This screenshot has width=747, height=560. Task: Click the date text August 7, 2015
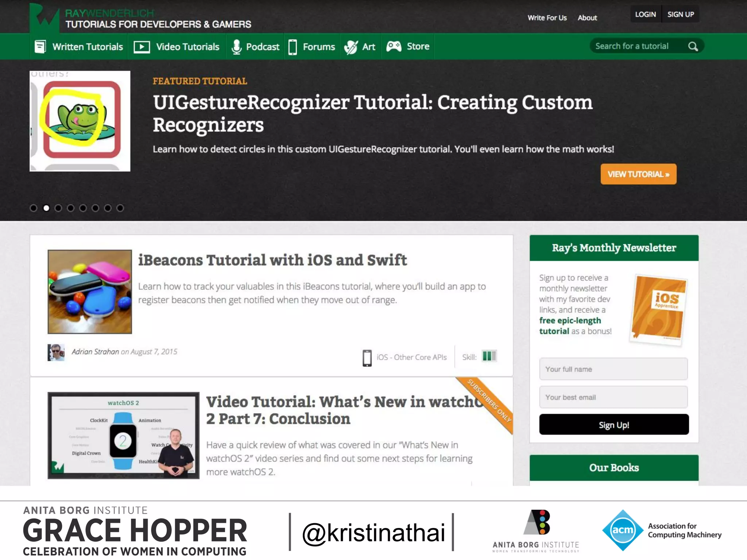(x=154, y=351)
